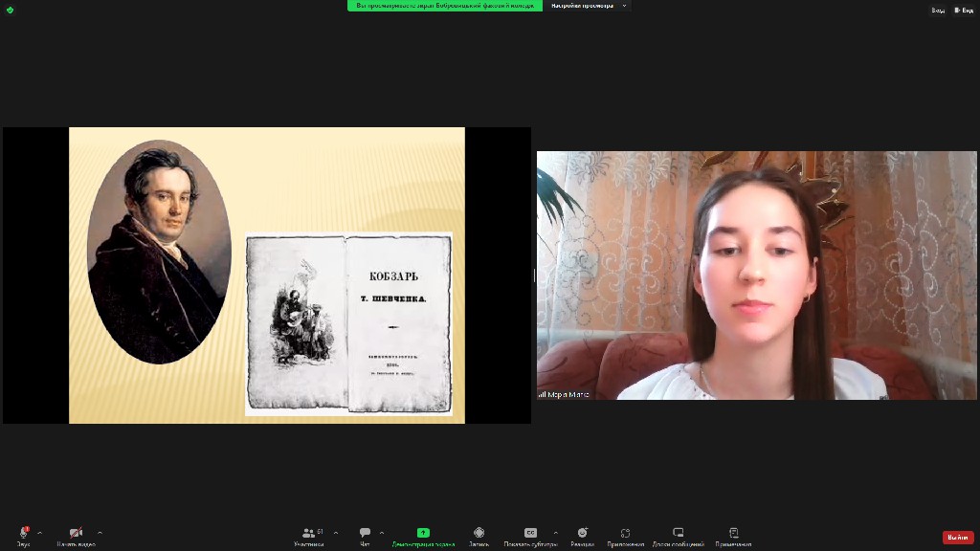Image resolution: width=980 pixels, height=551 pixels.
Task: Click the shared presentation slide
Action: (x=267, y=275)
